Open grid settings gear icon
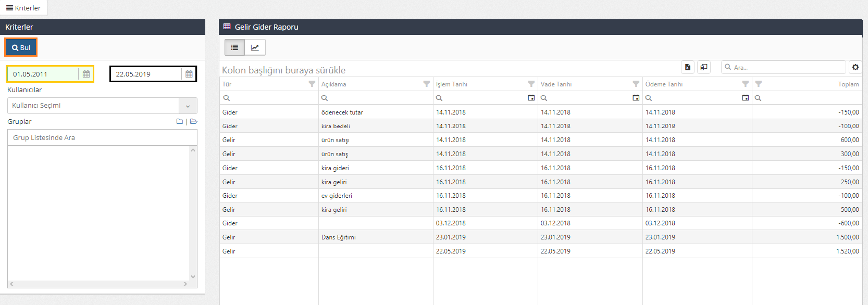868x305 pixels. tap(855, 67)
